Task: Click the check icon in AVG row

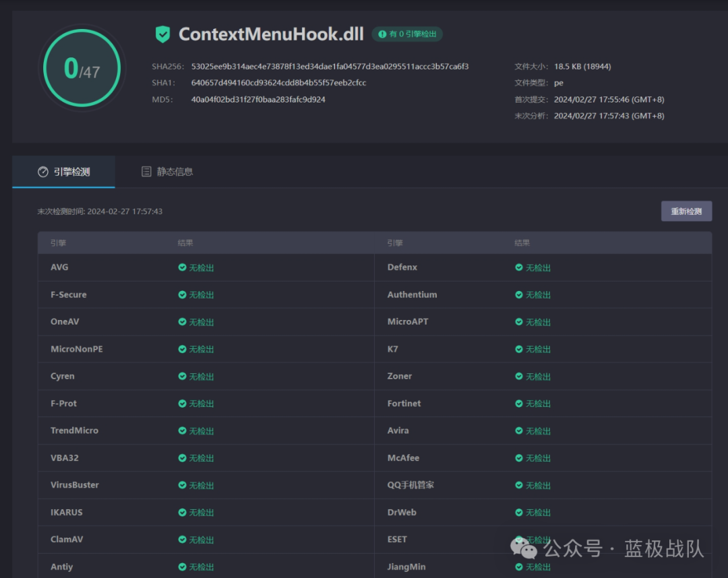Action: click(x=182, y=267)
